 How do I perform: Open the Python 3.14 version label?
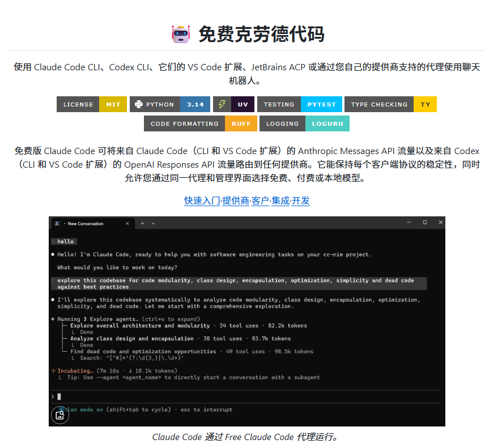coord(195,104)
